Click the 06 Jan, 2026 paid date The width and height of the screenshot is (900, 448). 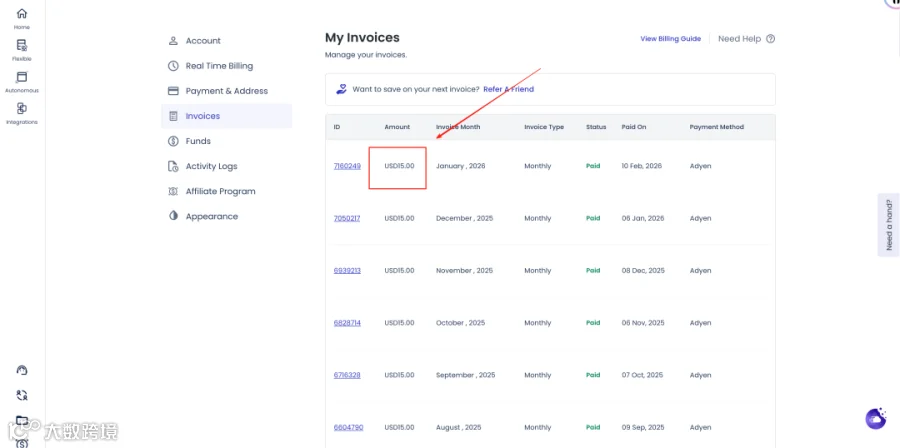tap(643, 218)
